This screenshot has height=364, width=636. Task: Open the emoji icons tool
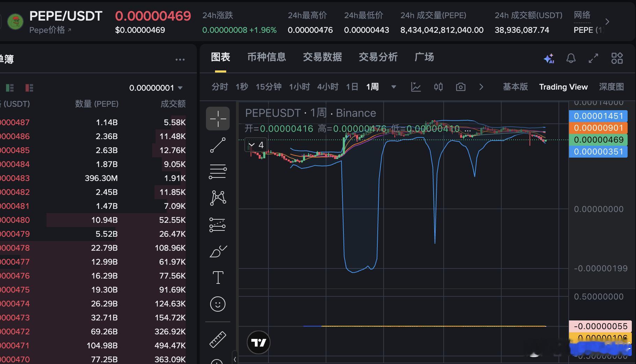[x=218, y=304]
